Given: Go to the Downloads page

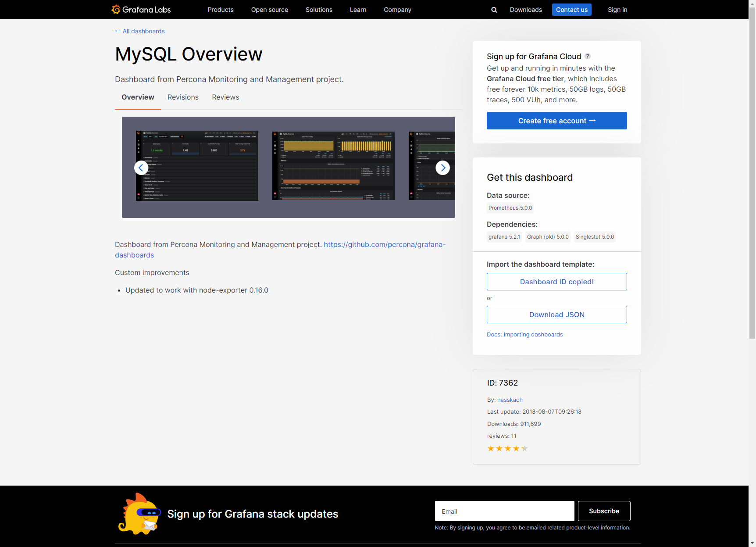Looking at the screenshot, I should click(526, 10).
